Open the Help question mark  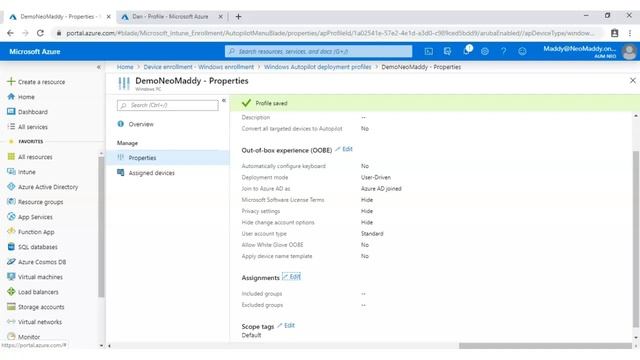(504, 51)
